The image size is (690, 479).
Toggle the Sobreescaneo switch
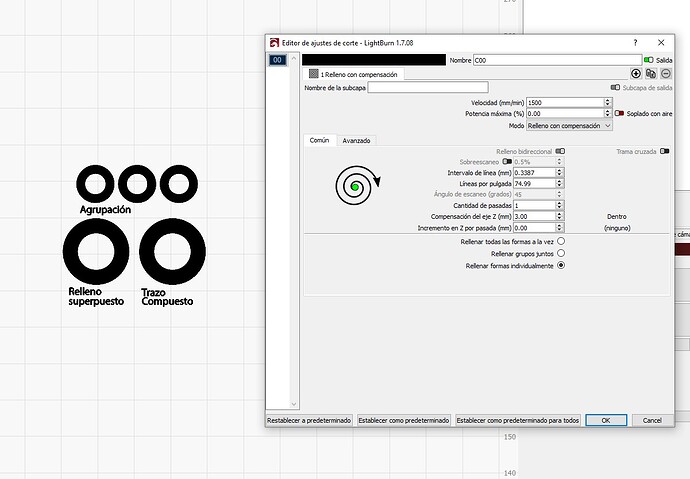507,161
